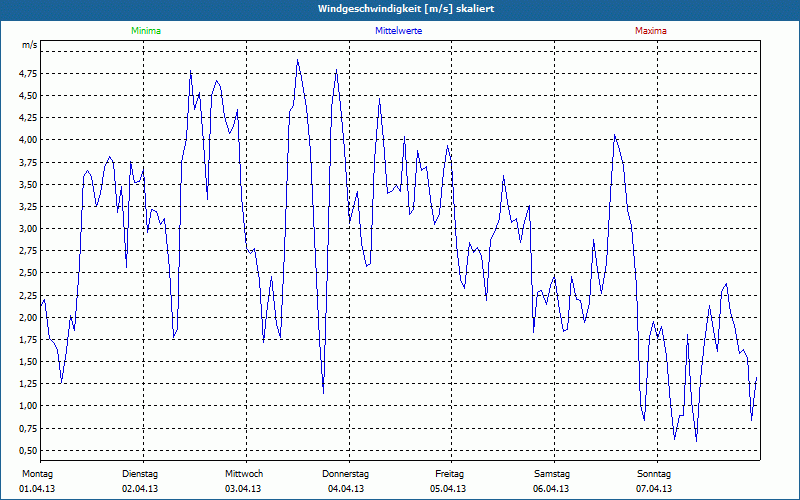Click the 2,50 y-axis value
This screenshot has height=500, width=800.
coord(29,273)
